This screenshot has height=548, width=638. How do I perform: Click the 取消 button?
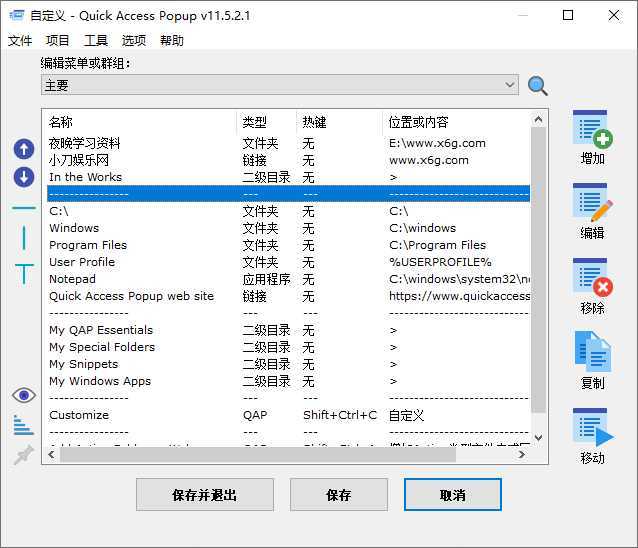452,495
